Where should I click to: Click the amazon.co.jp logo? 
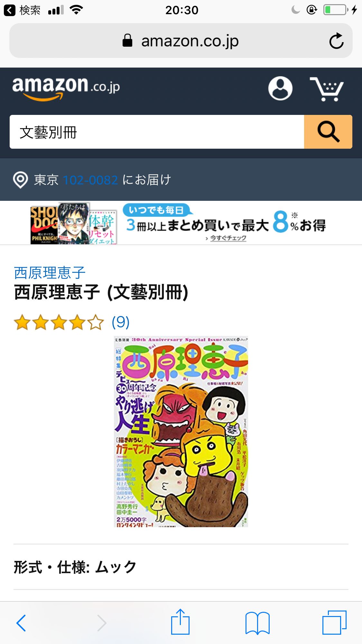coord(66,88)
